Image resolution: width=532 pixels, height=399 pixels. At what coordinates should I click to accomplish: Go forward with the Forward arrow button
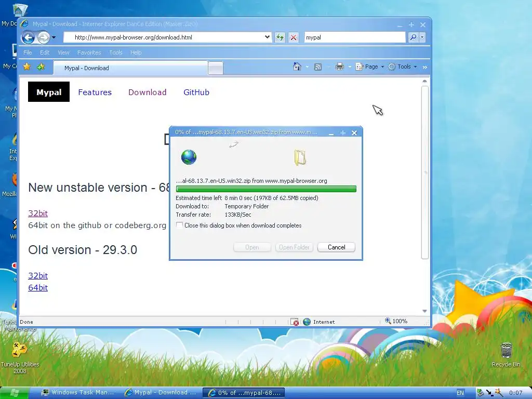point(44,37)
